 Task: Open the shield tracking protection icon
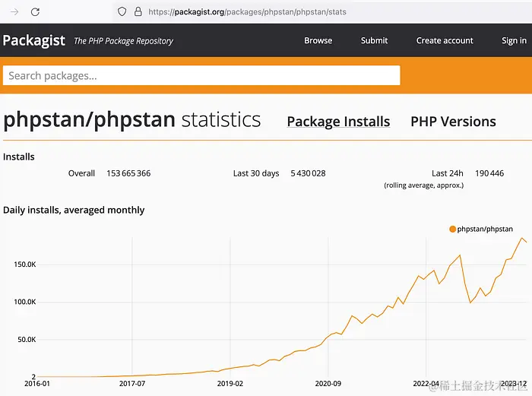point(122,12)
